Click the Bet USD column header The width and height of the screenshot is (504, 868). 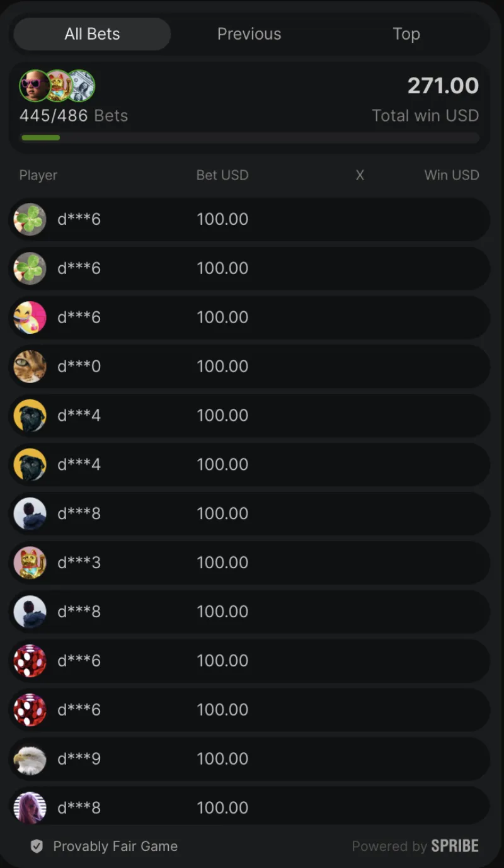pyautogui.click(x=222, y=175)
